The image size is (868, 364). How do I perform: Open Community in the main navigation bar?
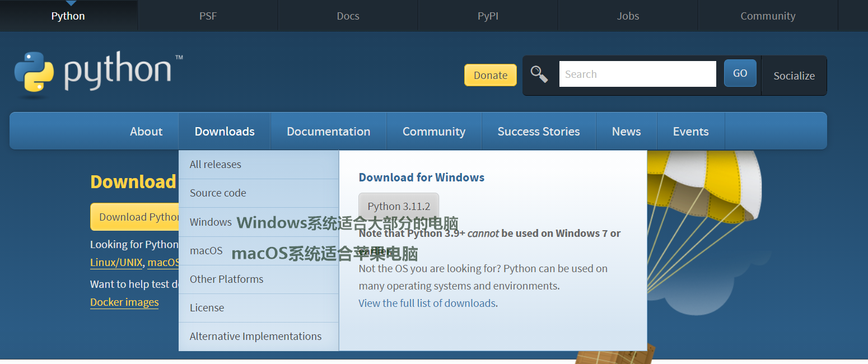coord(434,131)
